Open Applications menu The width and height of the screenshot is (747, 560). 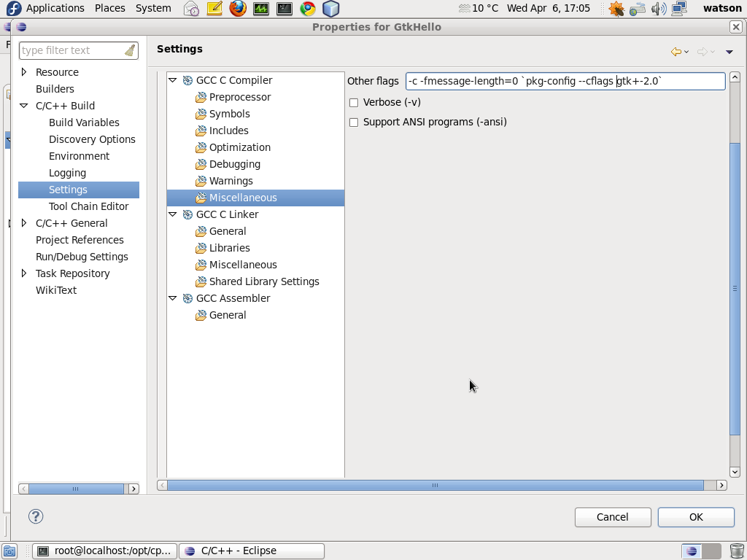55,8
